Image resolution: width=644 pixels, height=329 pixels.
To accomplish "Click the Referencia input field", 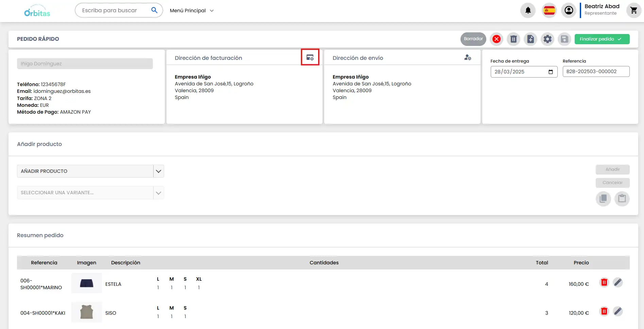I will click(596, 71).
